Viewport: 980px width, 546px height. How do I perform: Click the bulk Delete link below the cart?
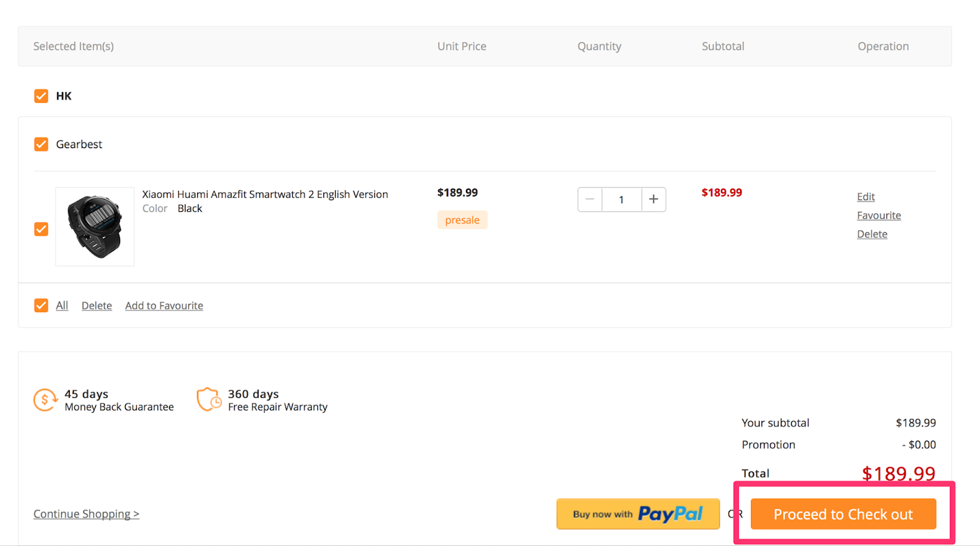(97, 305)
